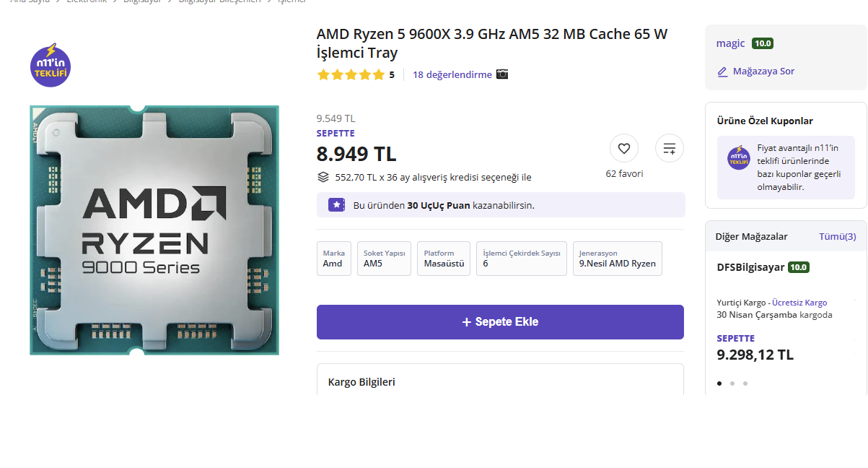Screen dimensions: 868x468
Task: Click the Ürüne Özel Kuponlar heading
Action: click(x=765, y=121)
